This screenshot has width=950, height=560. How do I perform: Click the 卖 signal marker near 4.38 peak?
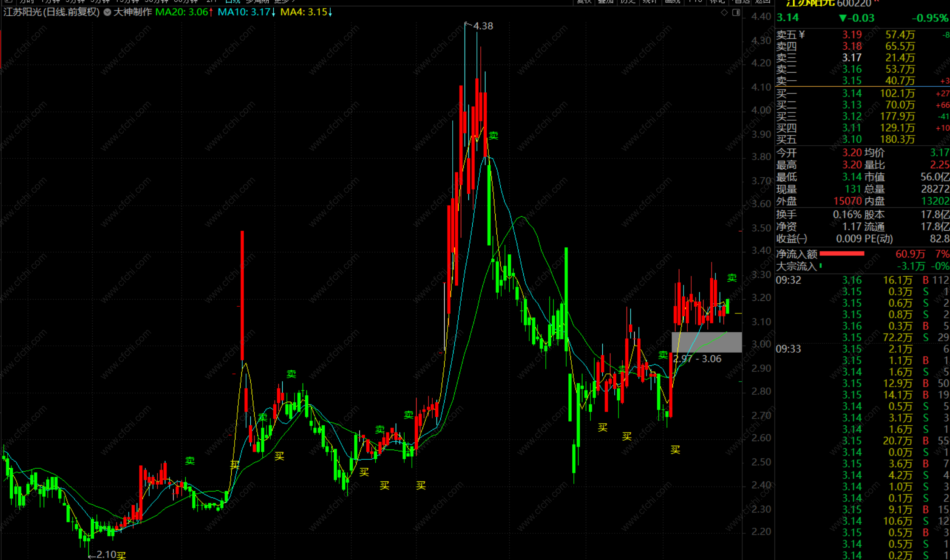point(493,136)
